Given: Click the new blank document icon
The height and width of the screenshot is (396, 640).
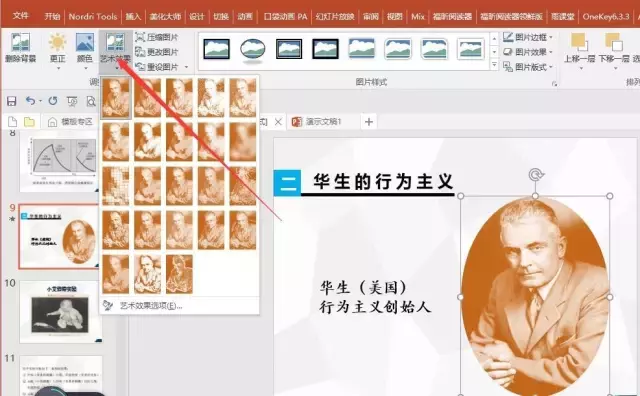Looking at the screenshot, I should [x=12, y=122].
